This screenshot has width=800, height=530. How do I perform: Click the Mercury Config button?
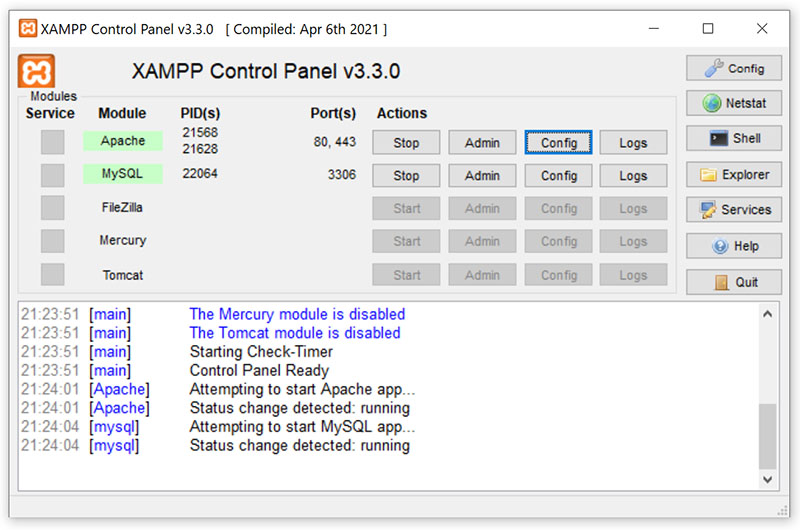tap(559, 241)
